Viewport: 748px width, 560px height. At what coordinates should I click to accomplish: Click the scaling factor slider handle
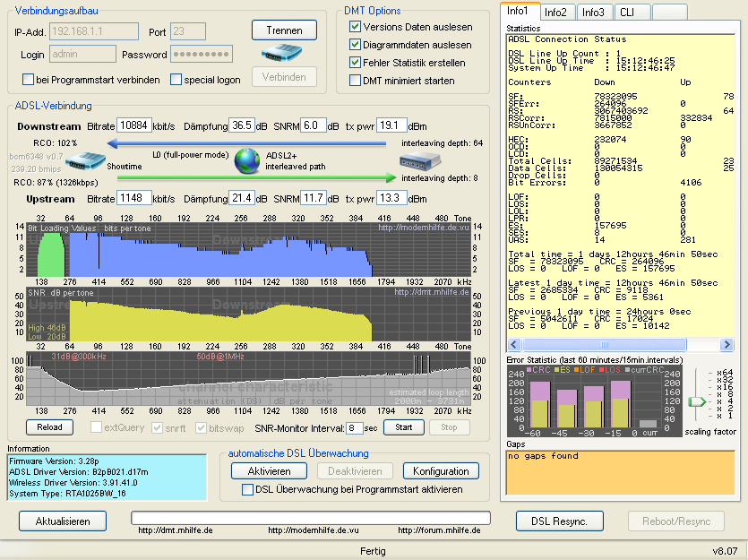pos(697,401)
